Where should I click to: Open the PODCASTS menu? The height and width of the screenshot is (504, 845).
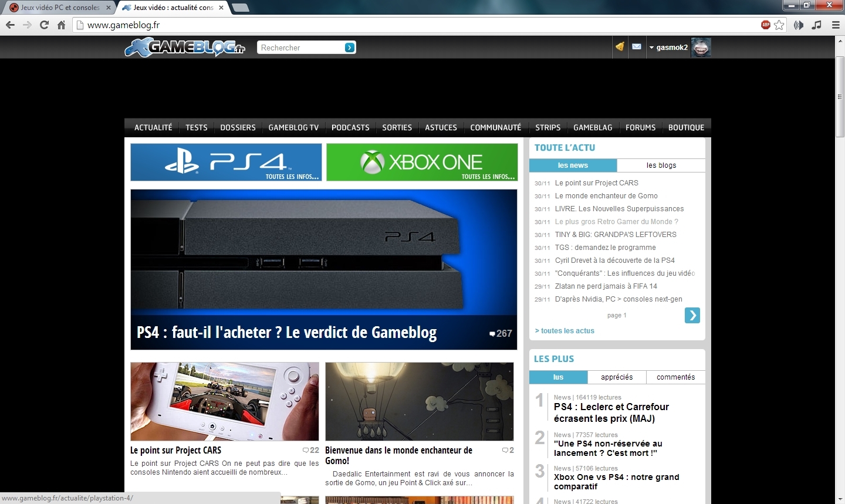tap(350, 127)
